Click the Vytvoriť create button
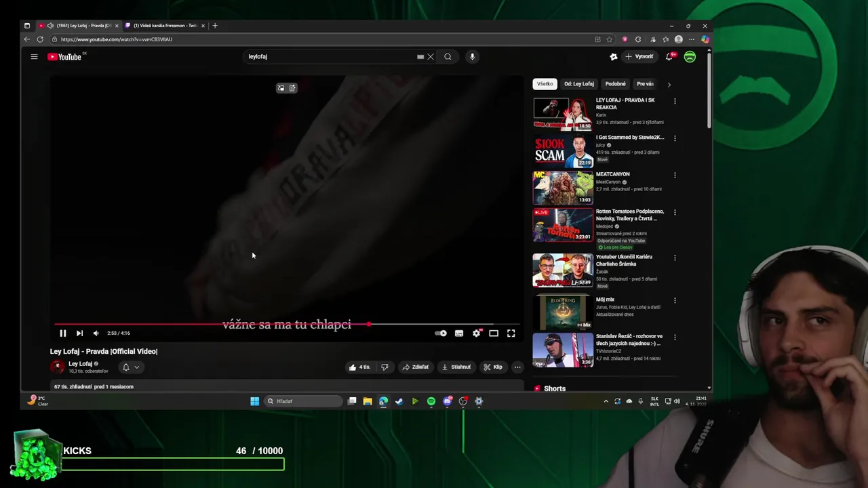Image resolution: width=868 pixels, height=488 pixels. [x=639, y=57]
